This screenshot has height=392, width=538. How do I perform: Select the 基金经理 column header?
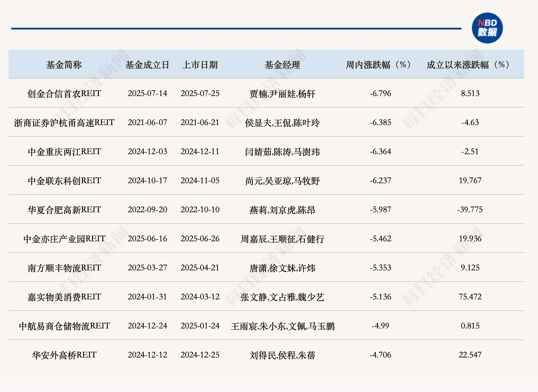[282, 65]
